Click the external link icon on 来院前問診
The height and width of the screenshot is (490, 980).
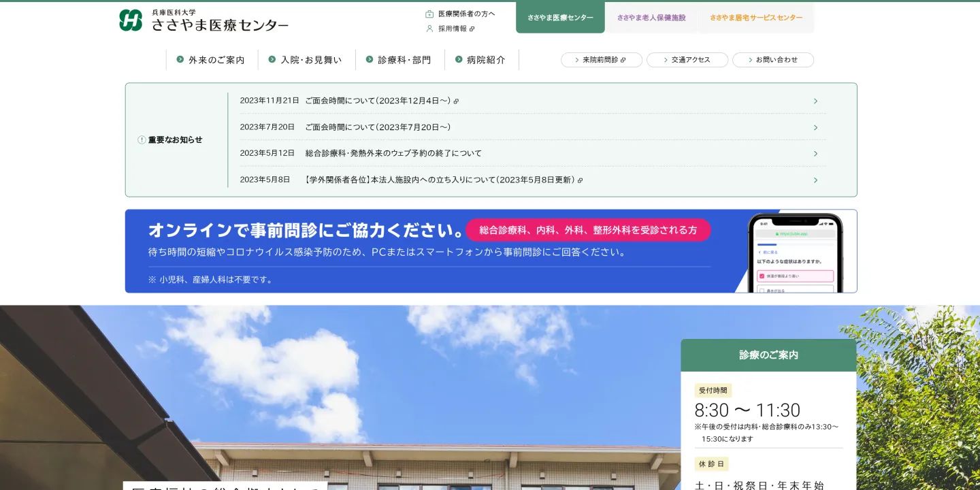pos(623,60)
